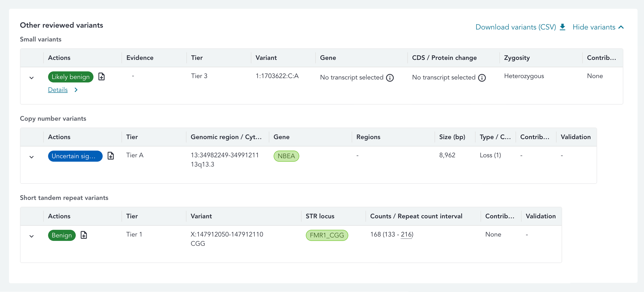The width and height of the screenshot is (644, 292).
Task: Click the add-note icon beside Benign badge
Action: [x=84, y=235]
